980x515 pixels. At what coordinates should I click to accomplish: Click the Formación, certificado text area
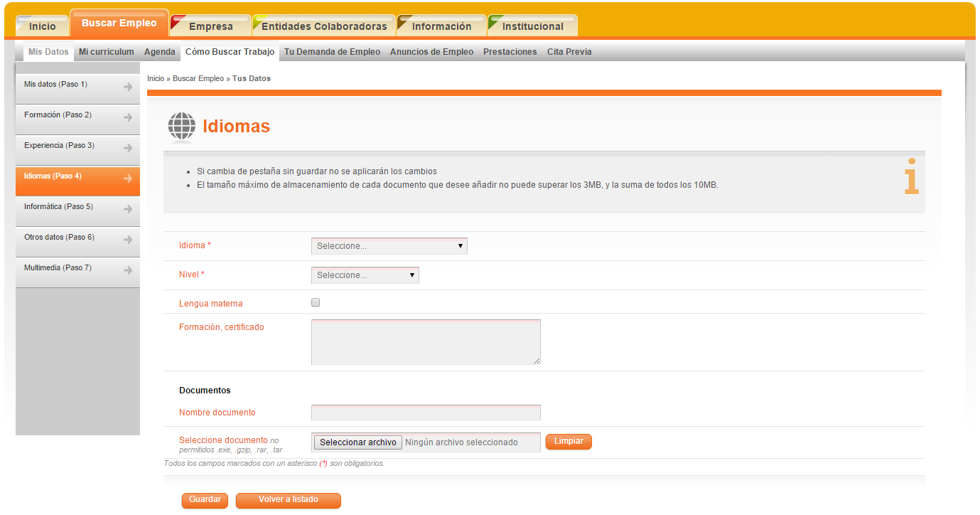pos(426,342)
